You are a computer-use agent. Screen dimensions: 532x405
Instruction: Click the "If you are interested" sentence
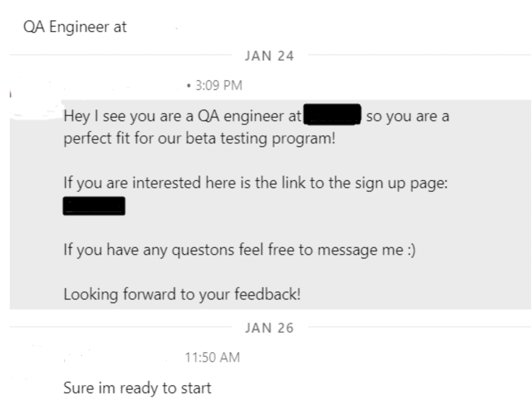tap(134, 183)
